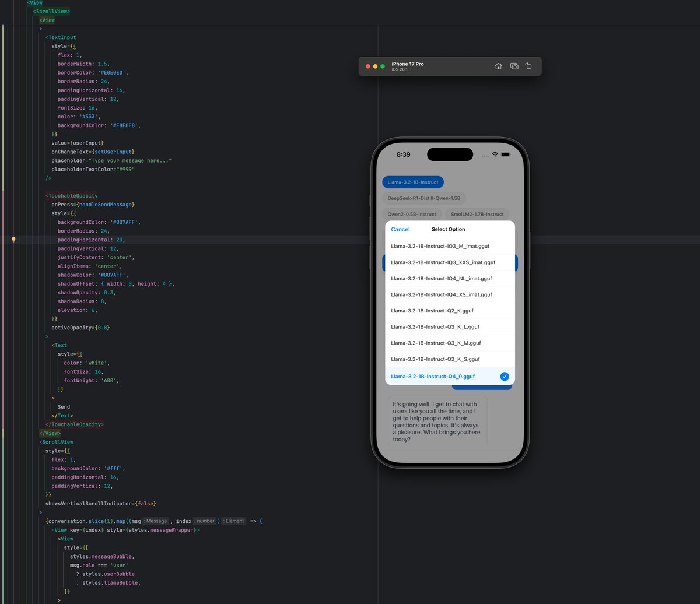Click the shadowOffset width/height line
Viewport: 700px width, 604px height.
(116, 284)
